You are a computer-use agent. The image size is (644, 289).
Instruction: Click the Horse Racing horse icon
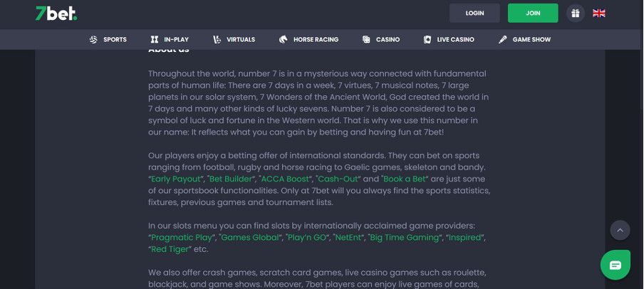tap(284, 40)
